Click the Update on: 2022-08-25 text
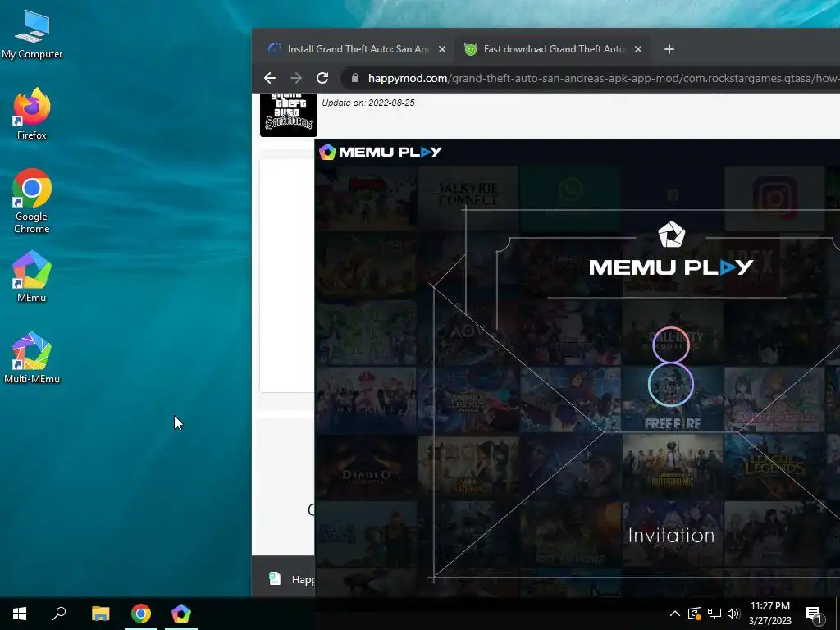This screenshot has width=840, height=630. coord(368,103)
